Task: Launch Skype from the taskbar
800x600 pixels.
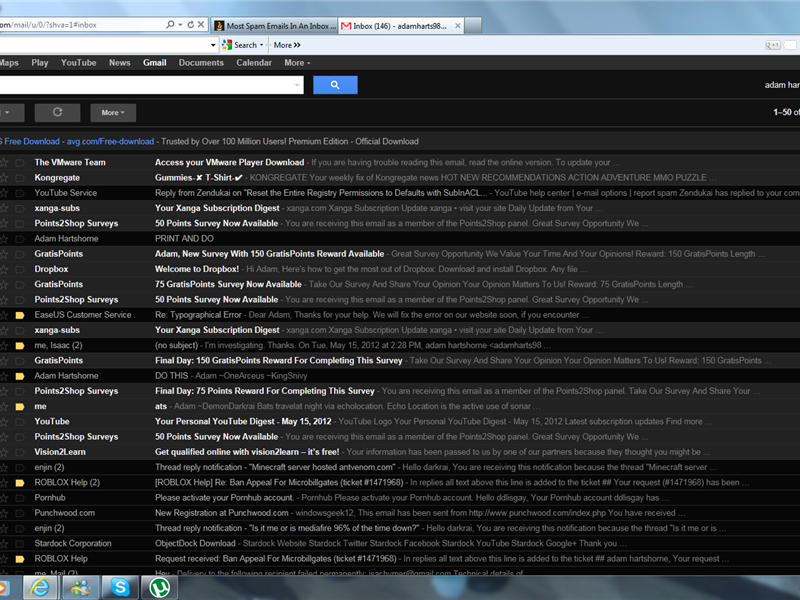Action: [x=120, y=587]
